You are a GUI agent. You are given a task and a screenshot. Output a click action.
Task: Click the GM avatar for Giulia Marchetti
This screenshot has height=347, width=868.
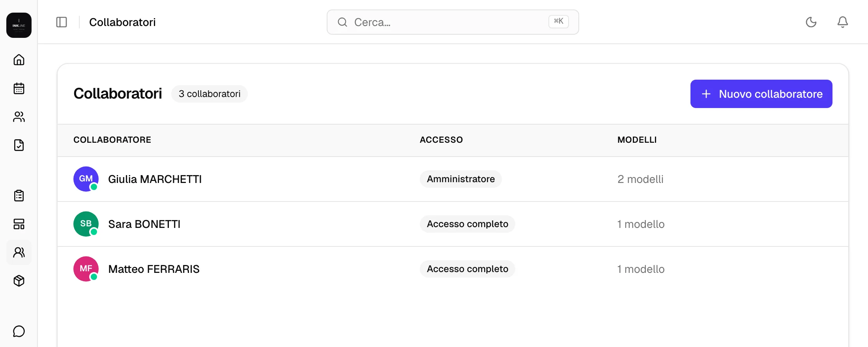(86, 179)
